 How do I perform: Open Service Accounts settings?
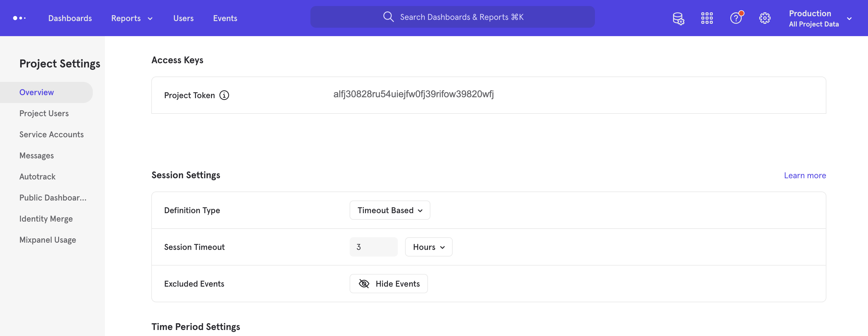click(x=51, y=134)
